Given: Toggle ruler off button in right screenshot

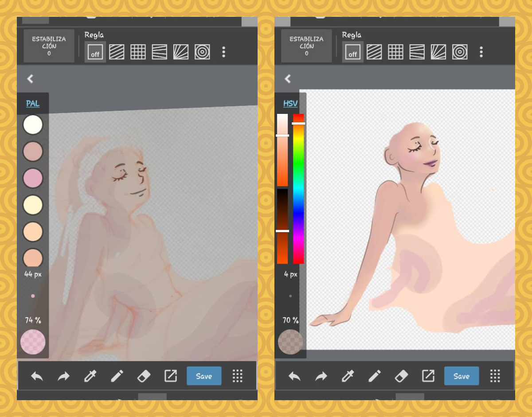Looking at the screenshot, I should pos(353,52).
